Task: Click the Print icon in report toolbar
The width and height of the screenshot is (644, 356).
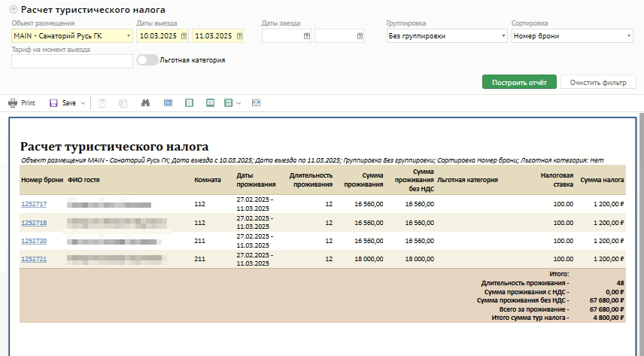Action: click(13, 102)
